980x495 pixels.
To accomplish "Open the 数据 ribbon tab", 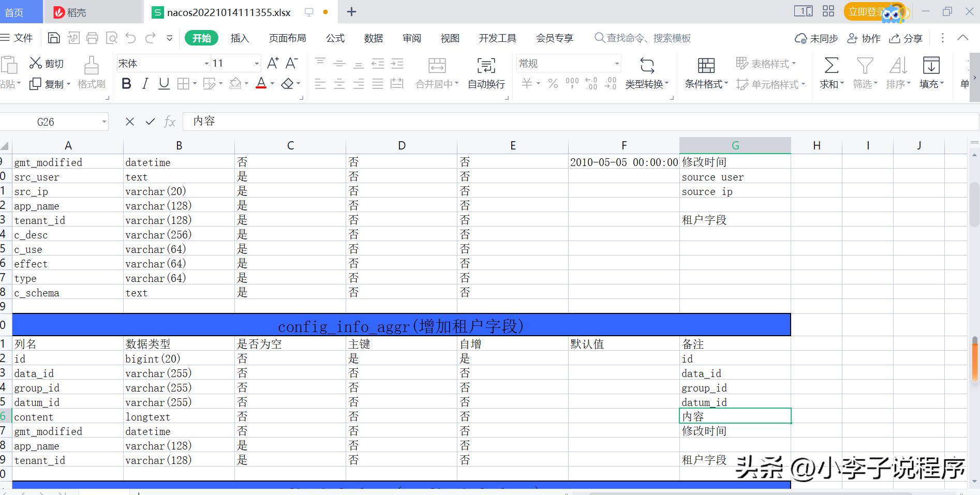I will click(373, 38).
